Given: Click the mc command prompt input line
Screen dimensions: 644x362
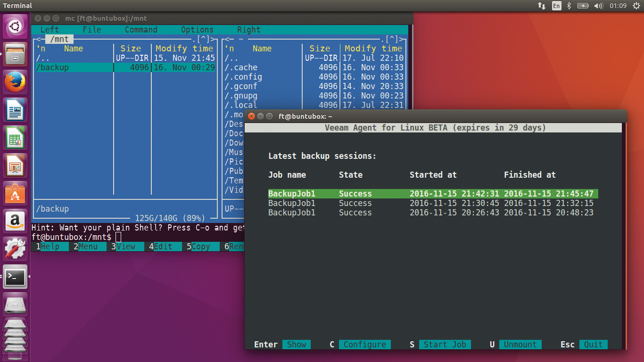Looking at the screenshot, I should point(138,237).
